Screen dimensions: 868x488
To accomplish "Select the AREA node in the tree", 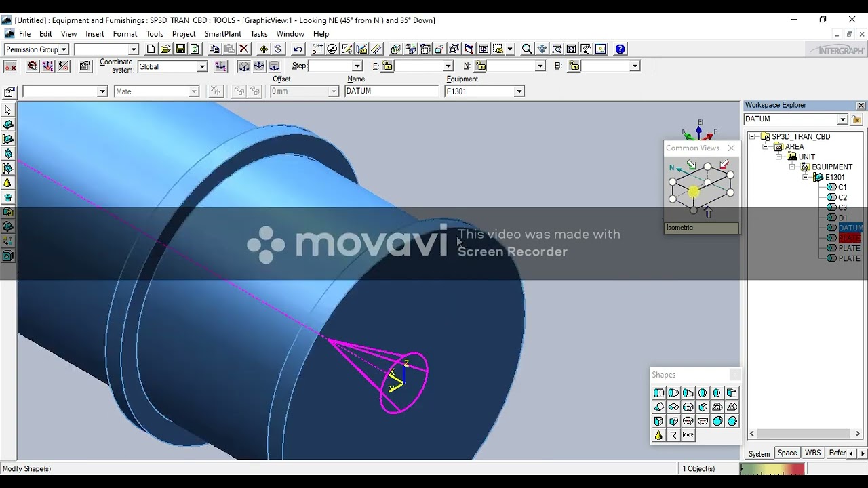I will [x=794, y=146].
